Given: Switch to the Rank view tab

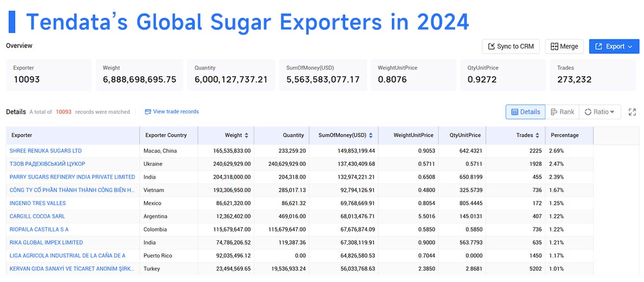Looking at the screenshot, I should (562, 112).
